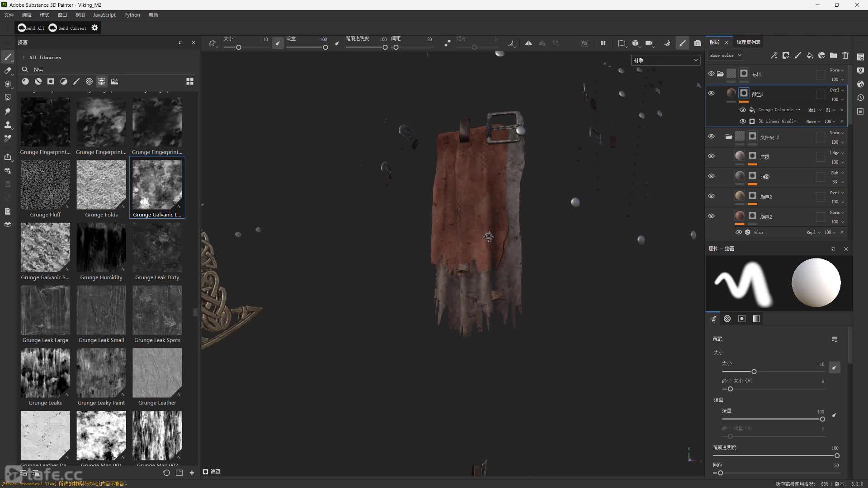
Task: Switch to 3D cube view mode
Action: pyautogui.click(x=635, y=43)
